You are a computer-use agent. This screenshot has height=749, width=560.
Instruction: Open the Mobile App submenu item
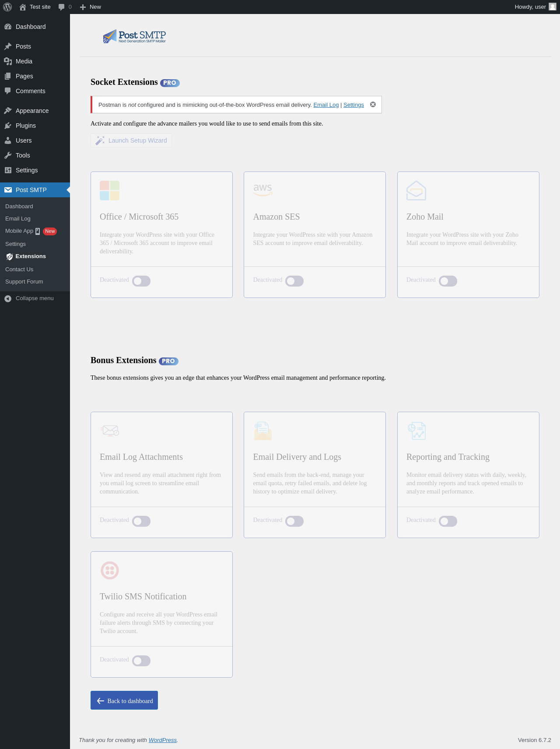(x=35, y=231)
